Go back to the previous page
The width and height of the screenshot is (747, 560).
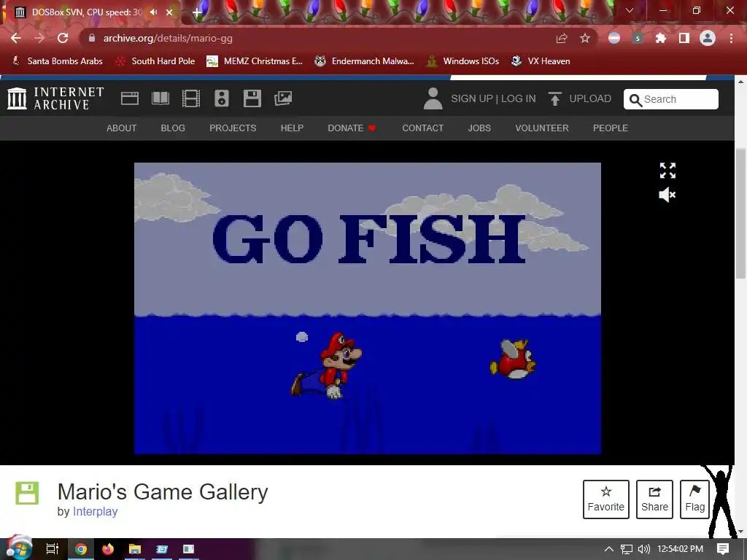point(16,38)
